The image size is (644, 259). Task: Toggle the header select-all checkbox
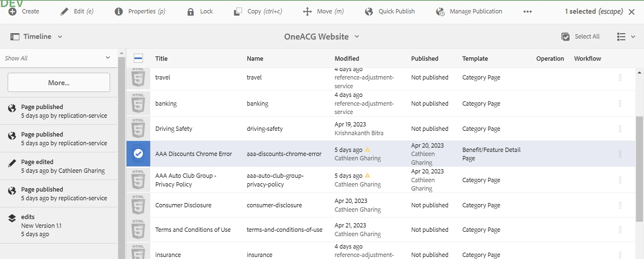pyautogui.click(x=138, y=58)
